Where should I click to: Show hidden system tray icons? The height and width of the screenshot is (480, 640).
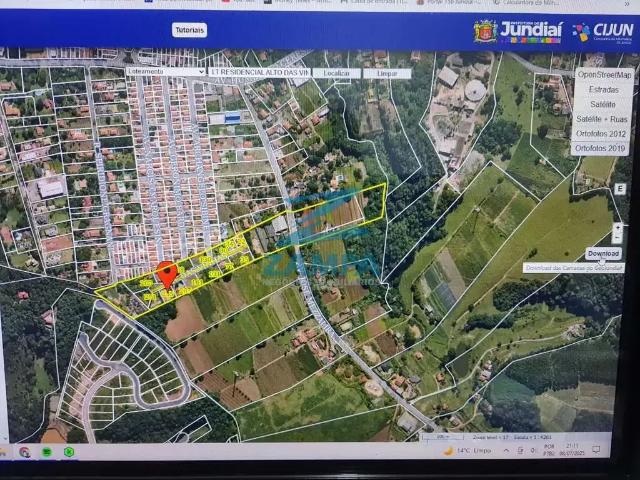506,451
